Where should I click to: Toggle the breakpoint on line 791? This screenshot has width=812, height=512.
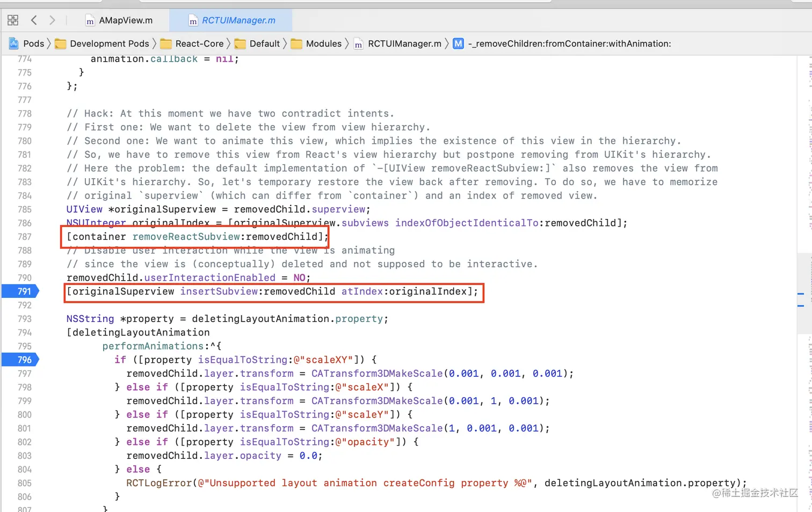point(20,291)
